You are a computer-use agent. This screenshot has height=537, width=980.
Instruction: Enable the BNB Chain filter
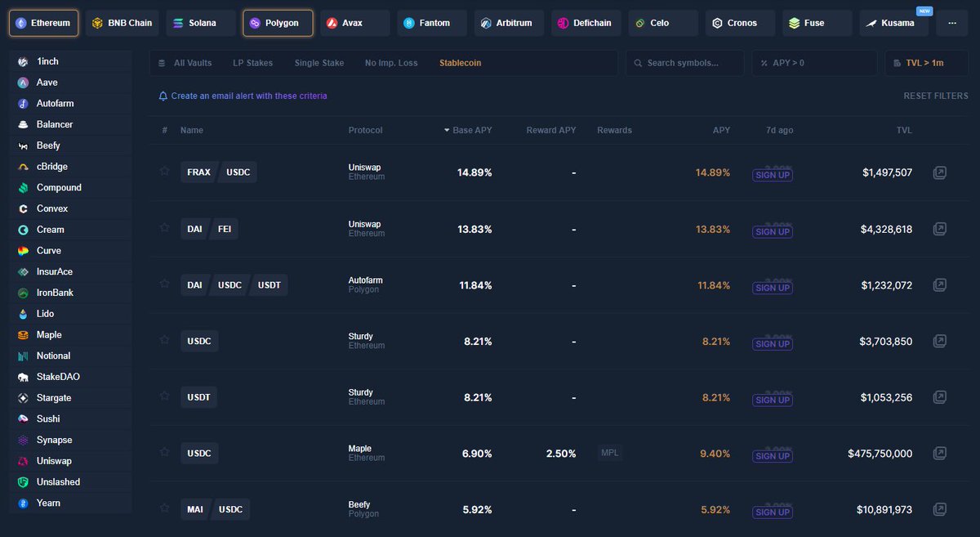[x=122, y=23]
